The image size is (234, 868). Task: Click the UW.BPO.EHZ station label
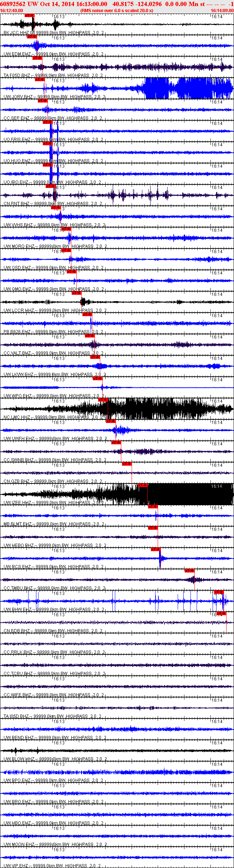coord(17,780)
